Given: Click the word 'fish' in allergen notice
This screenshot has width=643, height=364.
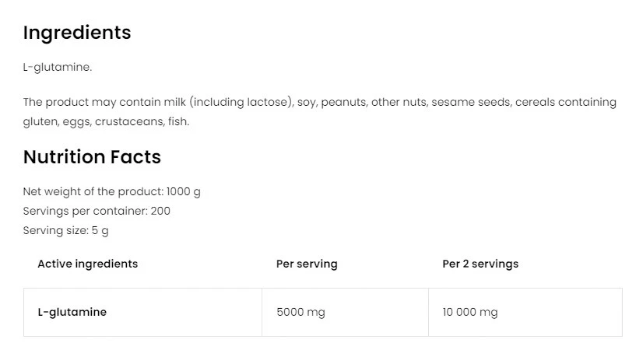Looking at the screenshot, I should [x=177, y=121].
